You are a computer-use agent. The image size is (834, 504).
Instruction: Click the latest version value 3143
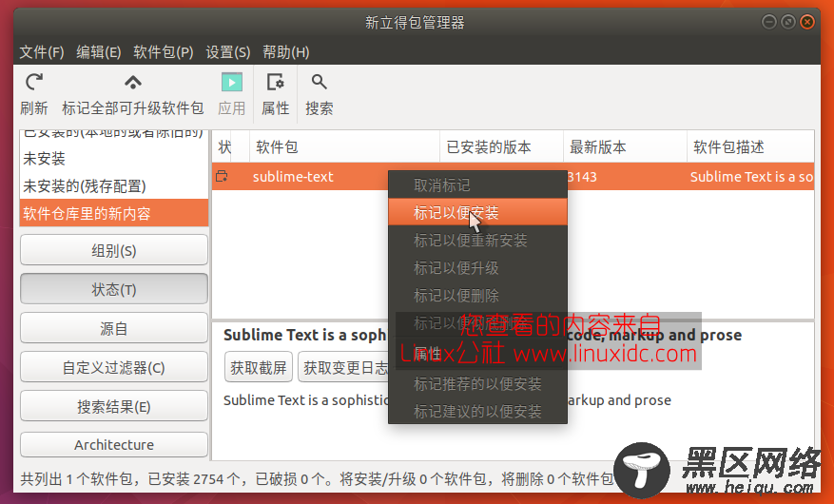click(x=582, y=177)
